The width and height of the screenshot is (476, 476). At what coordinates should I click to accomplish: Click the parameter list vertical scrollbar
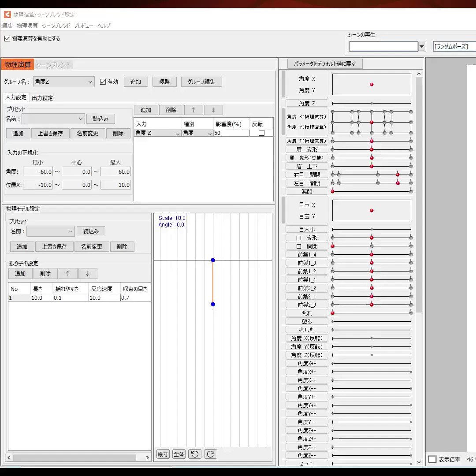pyautogui.click(x=419, y=194)
